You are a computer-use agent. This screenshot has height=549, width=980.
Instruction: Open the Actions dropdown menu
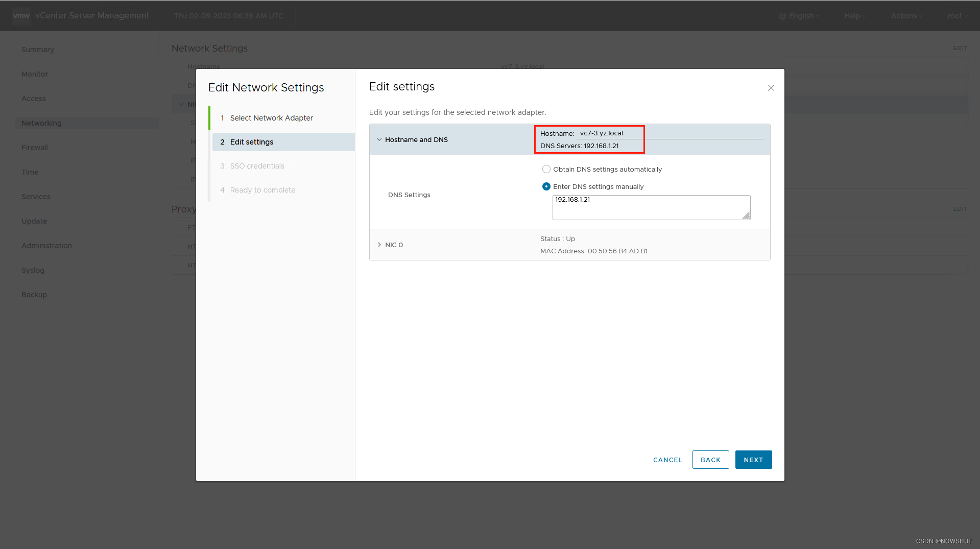coord(906,16)
